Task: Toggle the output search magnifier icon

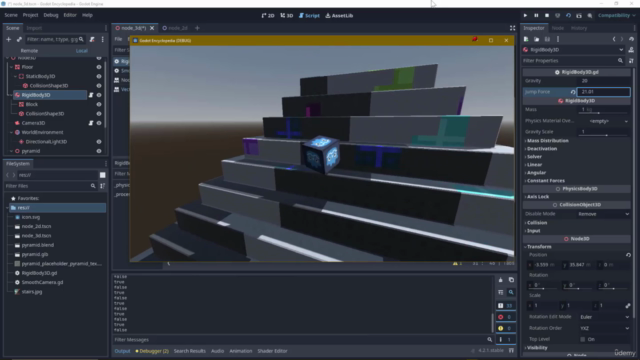Action: [x=511, y=292]
